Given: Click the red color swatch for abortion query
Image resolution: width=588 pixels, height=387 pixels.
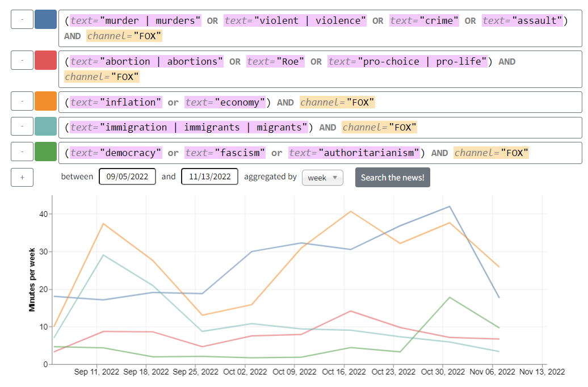Looking at the screenshot, I should point(46,60).
